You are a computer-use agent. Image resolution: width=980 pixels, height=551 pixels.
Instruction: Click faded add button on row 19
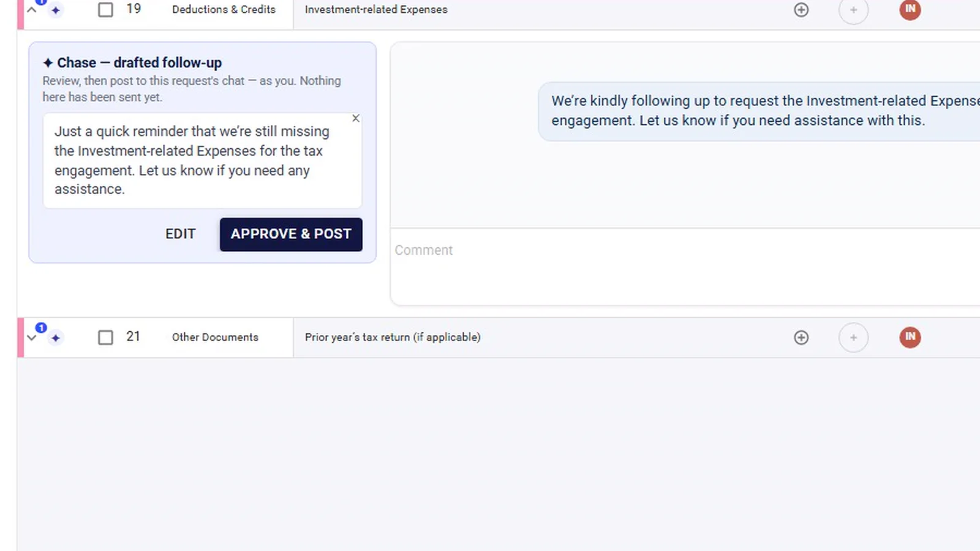pyautogui.click(x=853, y=10)
